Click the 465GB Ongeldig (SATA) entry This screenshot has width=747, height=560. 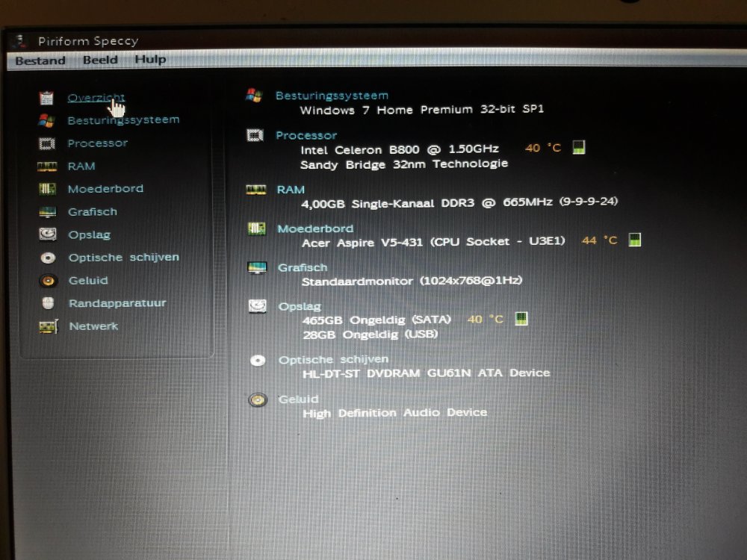(376, 320)
